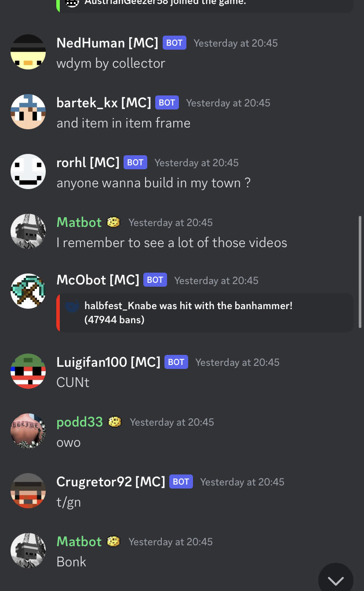This screenshot has height=591, width=364.
Task: Click the NedHuman [MC] username
Action: tap(107, 43)
